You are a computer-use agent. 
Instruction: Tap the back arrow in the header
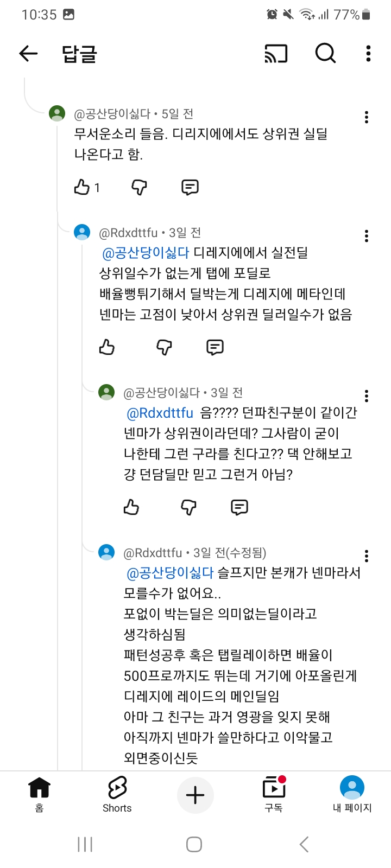28,53
